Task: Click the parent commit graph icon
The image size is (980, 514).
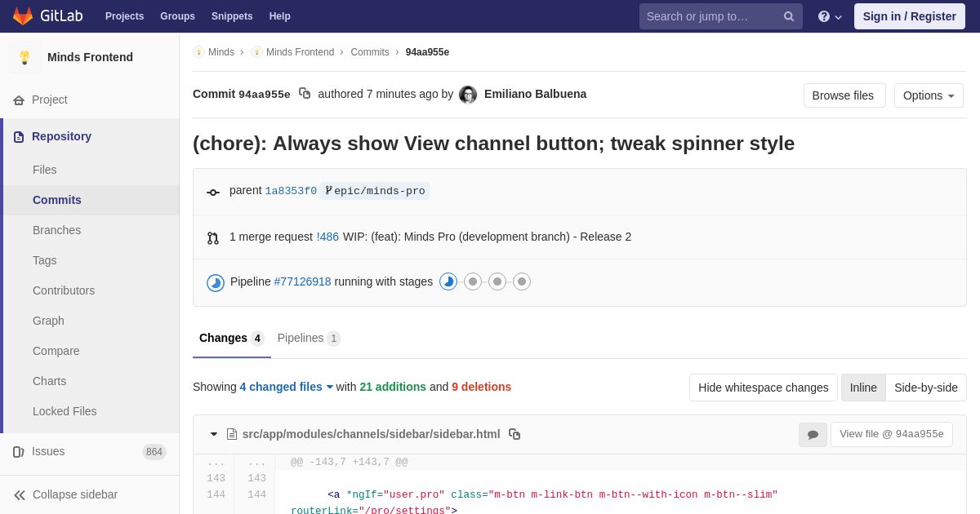Action: [x=213, y=193]
